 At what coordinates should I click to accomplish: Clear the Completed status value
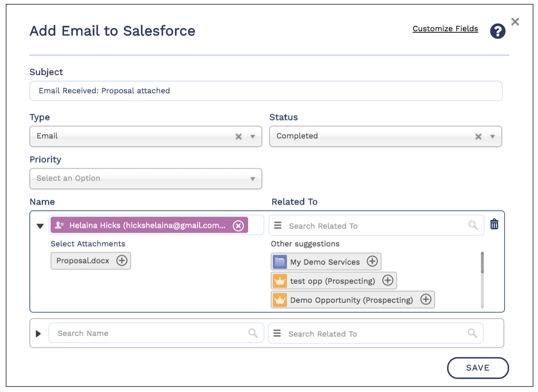coord(479,136)
